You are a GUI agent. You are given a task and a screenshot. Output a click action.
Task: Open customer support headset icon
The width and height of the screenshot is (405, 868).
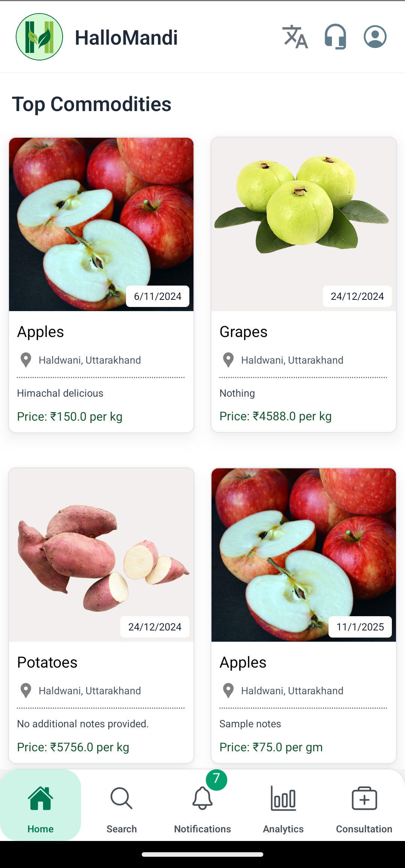tap(335, 37)
